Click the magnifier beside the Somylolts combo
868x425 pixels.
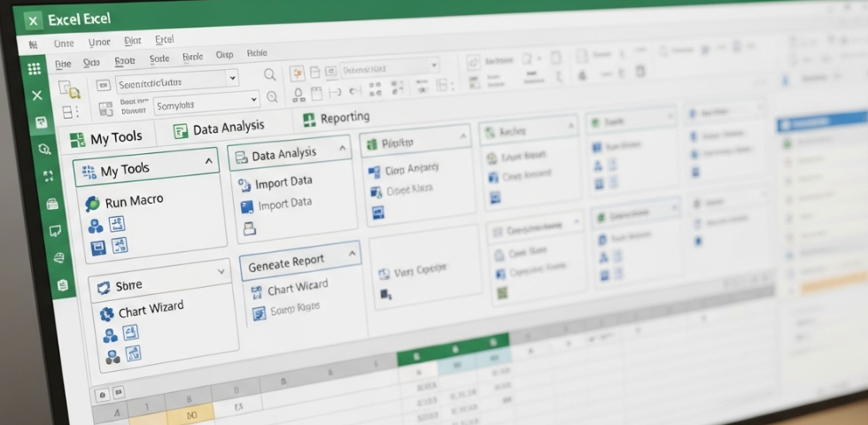click(x=273, y=97)
